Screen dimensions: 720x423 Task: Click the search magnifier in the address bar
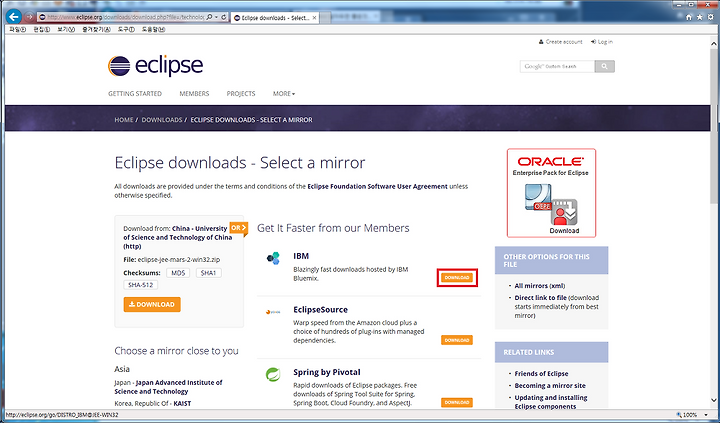tap(209, 17)
